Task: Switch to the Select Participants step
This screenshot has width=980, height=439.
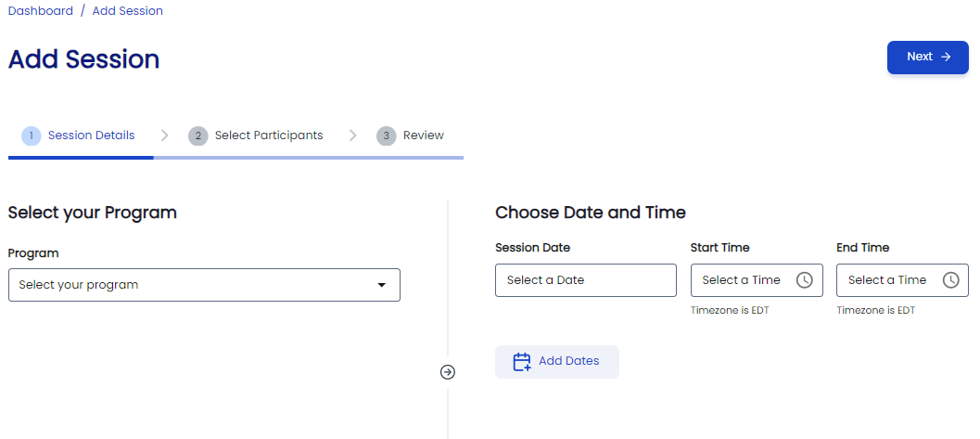Action: [269, 136]
